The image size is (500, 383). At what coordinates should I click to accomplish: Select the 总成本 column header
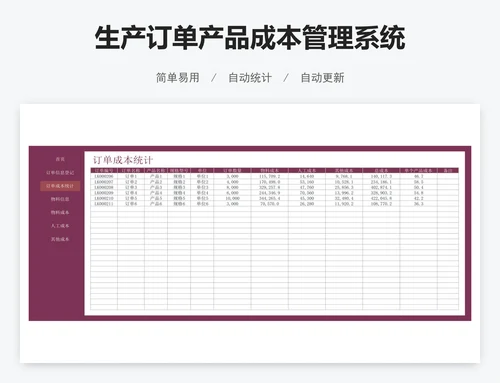pyautogui.click(x=381, y=171)
